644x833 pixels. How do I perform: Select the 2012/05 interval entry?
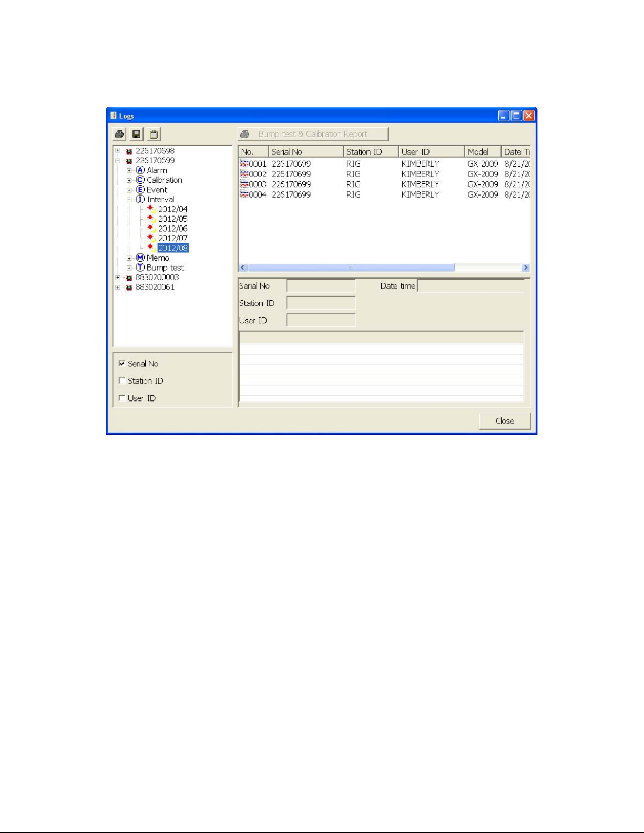tap(173, 219)
